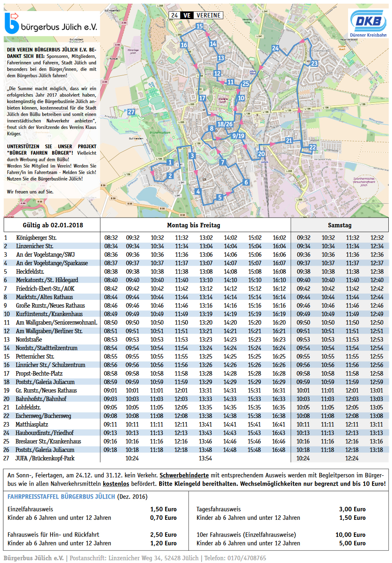Select Kurfürstenstr./Krankenhaus stop name
392x563 pixels.
pos(49,314)
